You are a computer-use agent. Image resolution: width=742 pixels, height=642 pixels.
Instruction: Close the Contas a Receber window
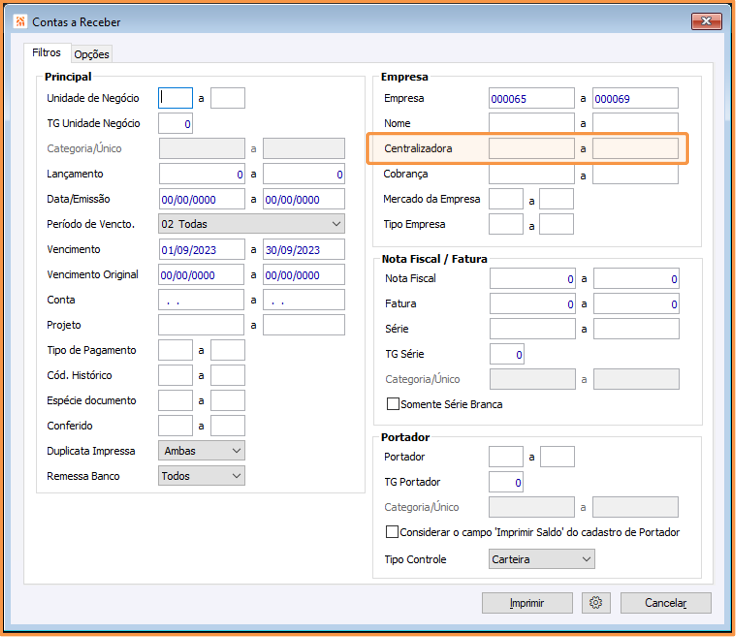point(704,21)
